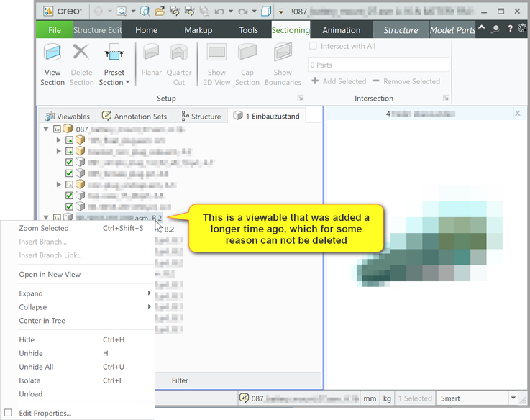The height and width of the screenshot is (420, 530).
Task: Click the zoom magnifier icon in quick access toolbar
Action: [x=122, y=12]
